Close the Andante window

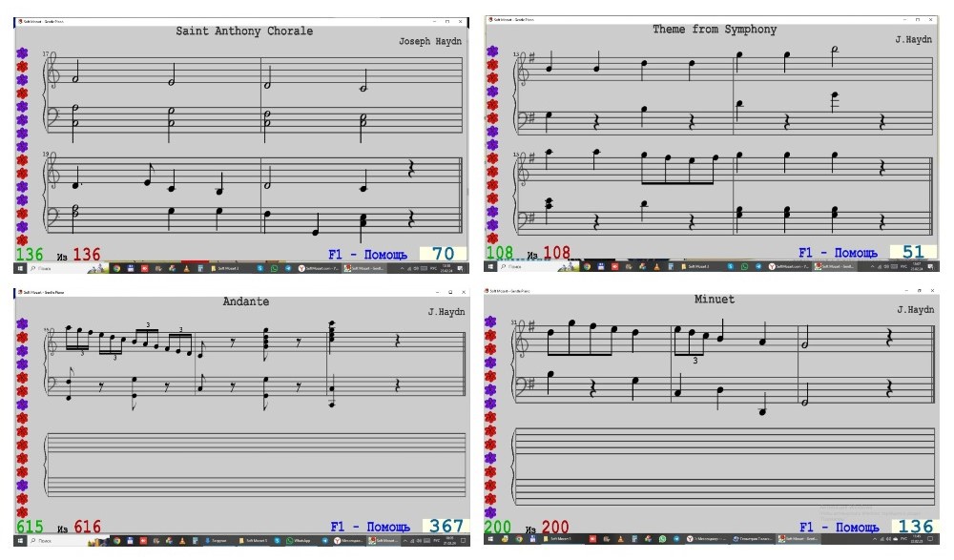464,292
